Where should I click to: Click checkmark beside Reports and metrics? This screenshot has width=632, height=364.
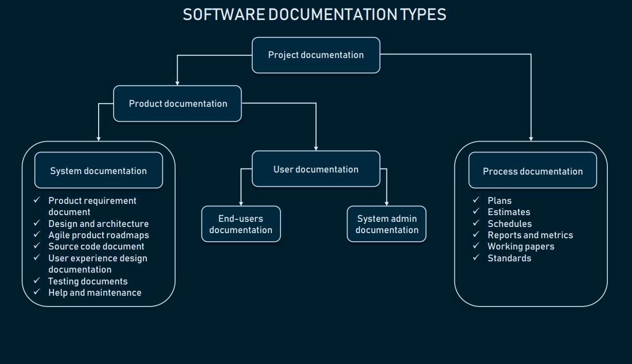click(476, 235)
